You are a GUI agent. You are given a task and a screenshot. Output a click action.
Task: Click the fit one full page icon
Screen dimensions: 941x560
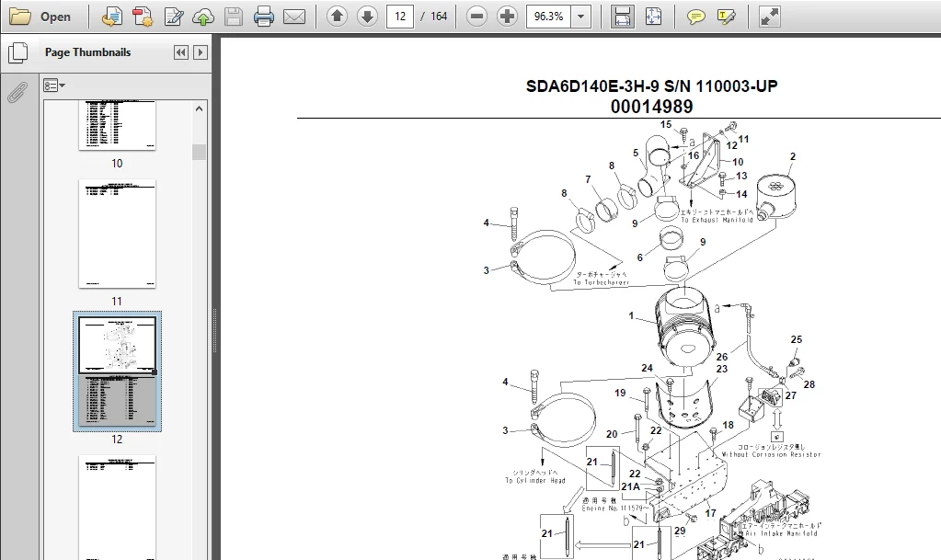pyautogui.click(x=653, y=17)
